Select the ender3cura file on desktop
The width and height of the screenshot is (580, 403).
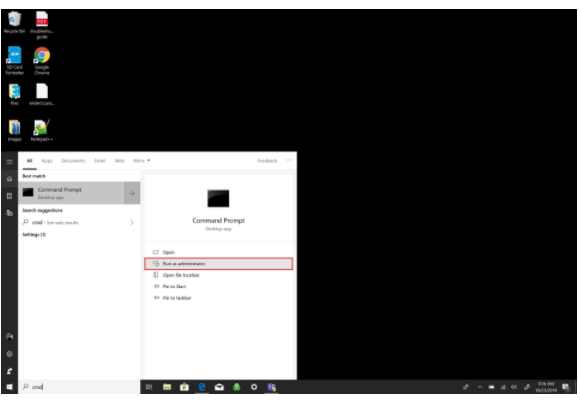[42, 94]
